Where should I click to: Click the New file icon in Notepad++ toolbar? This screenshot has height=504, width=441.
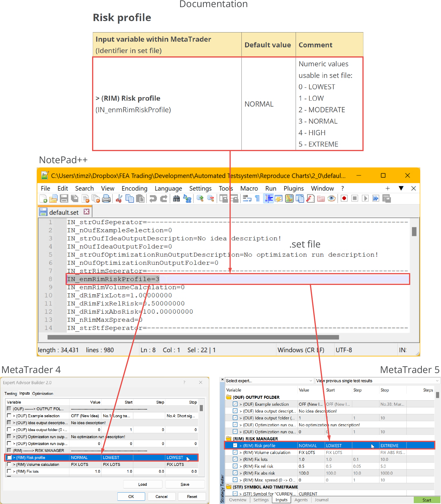click(43, 198)
